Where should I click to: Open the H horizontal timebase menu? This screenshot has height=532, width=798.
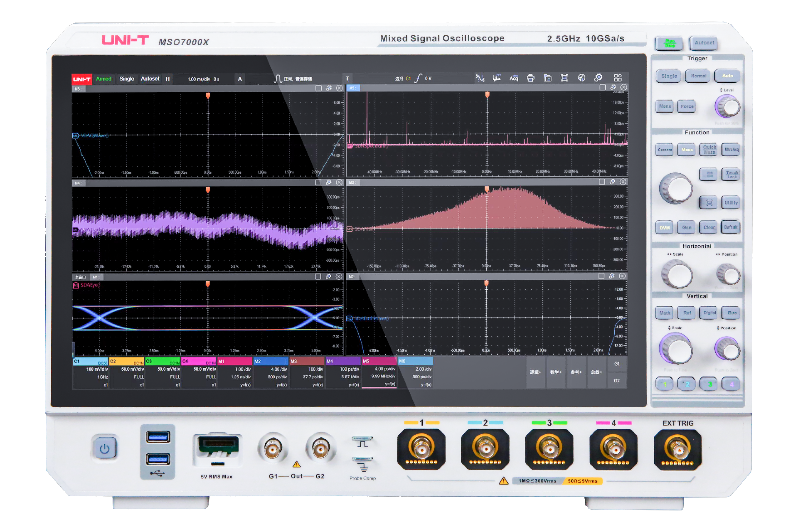tap(167, 79)
